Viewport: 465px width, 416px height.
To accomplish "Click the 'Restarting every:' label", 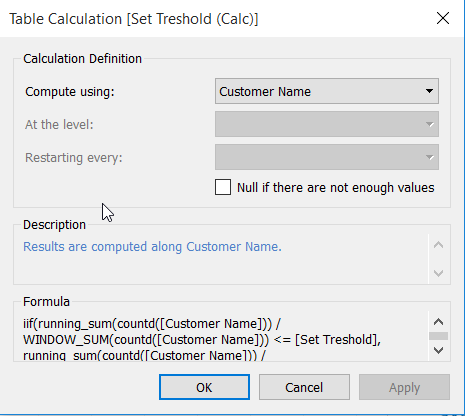I will point(74,157).
